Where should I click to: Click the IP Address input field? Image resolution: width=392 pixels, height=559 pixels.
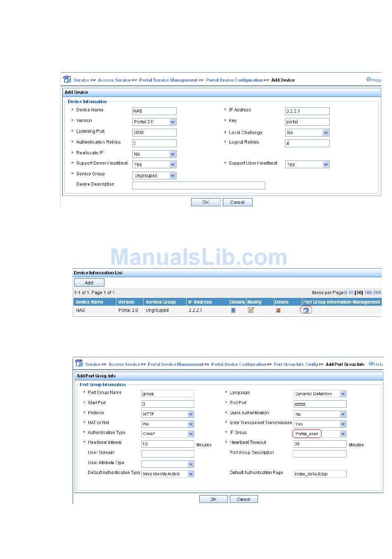coord(307,111)
